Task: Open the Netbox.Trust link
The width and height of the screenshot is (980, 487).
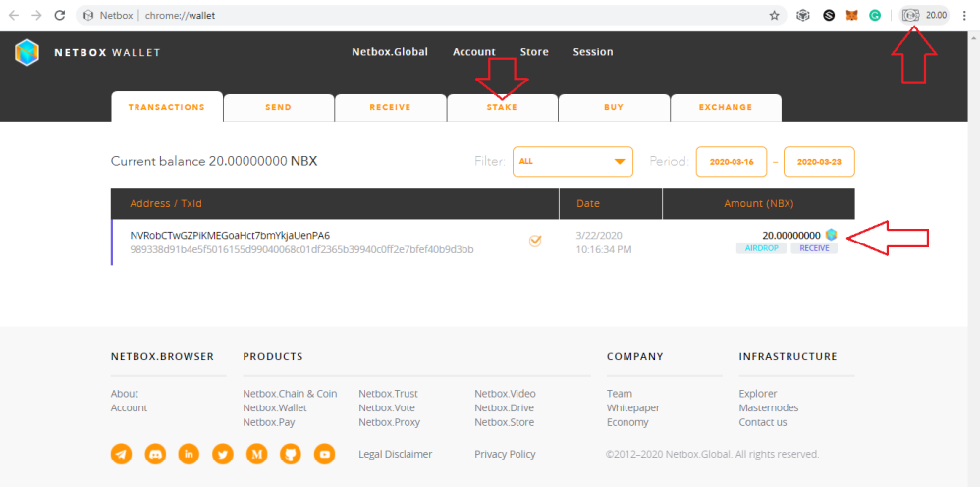Action: click(x=388, y=393)
